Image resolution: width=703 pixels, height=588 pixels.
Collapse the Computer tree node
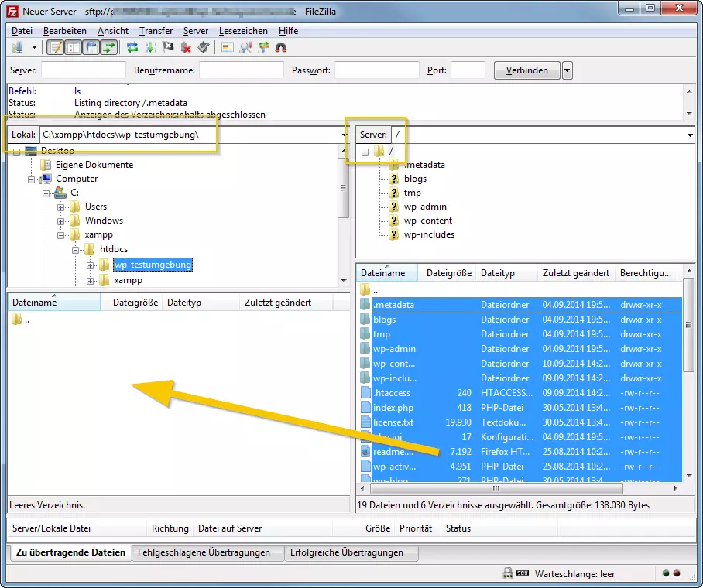pyautogui.click(x=32, y=179)
